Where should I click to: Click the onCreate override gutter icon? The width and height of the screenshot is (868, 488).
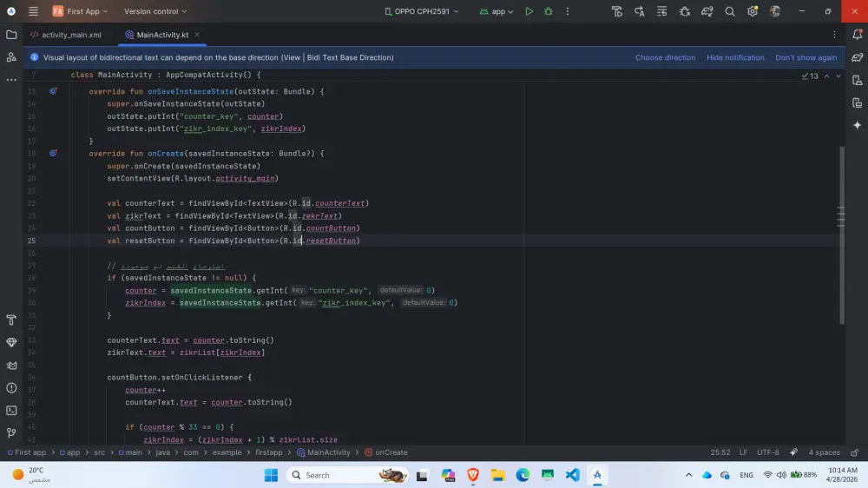[53, 153]
